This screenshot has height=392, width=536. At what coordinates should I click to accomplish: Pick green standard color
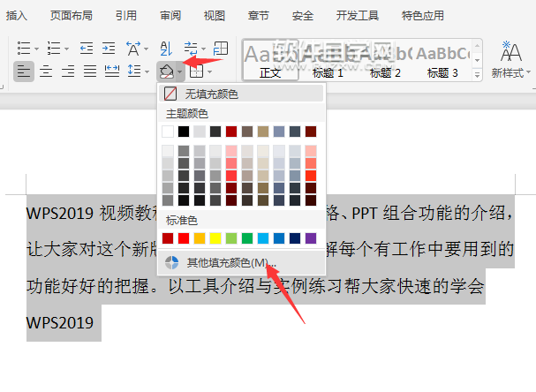[247, 238]
